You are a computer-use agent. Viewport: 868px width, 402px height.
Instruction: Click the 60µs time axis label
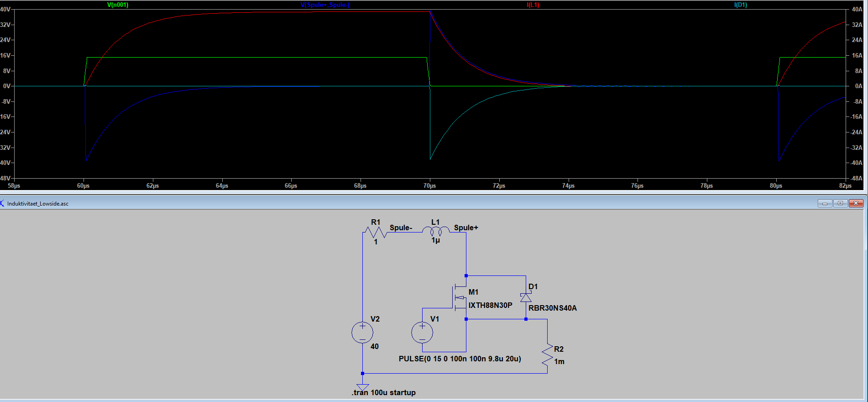click(x=84, y=186)
